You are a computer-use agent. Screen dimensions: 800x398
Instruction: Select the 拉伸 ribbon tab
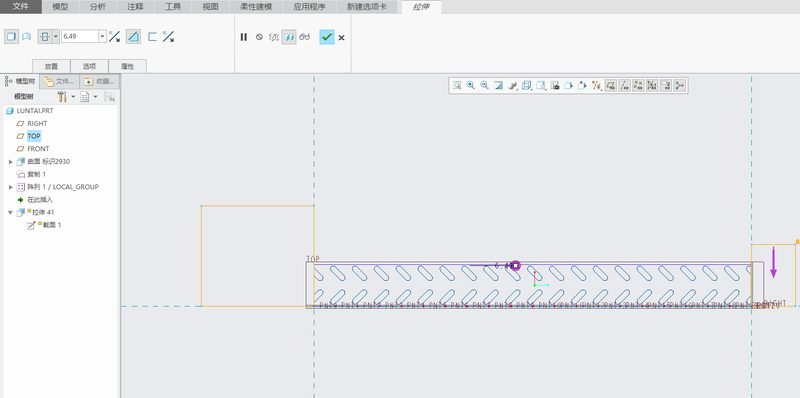click(x=421, y=7)
